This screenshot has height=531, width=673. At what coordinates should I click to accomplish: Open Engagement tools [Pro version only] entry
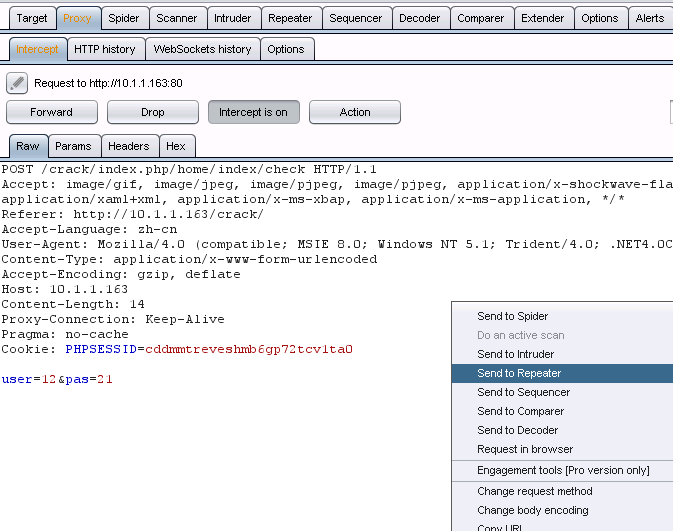[x=562, y=470]
